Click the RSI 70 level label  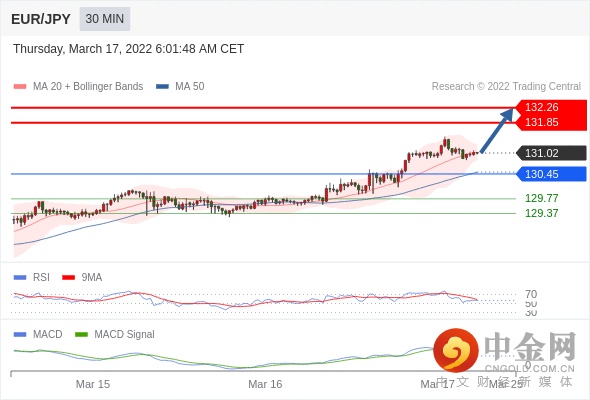pyautogui.click(x=531, y=294)
